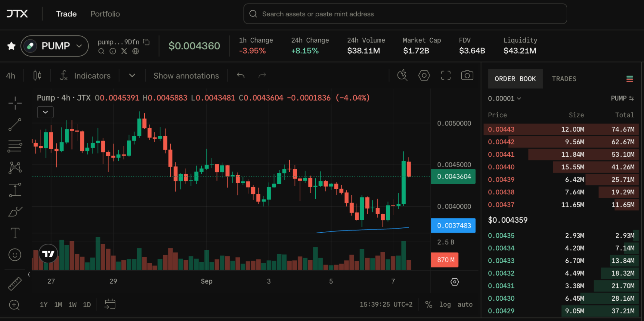Viewport: 644px width, 321px height.
Task: Click the JTX logo
Action: pyautogui.click(x=17, y=14)
